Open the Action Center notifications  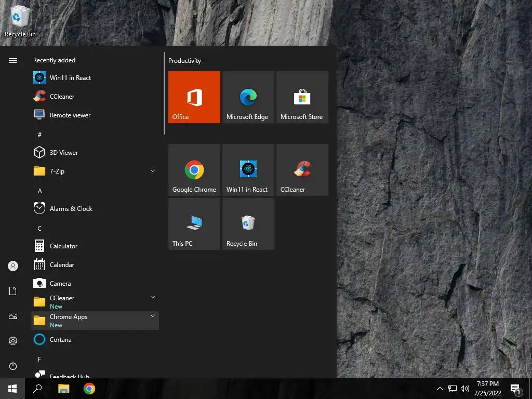(516, 390)
